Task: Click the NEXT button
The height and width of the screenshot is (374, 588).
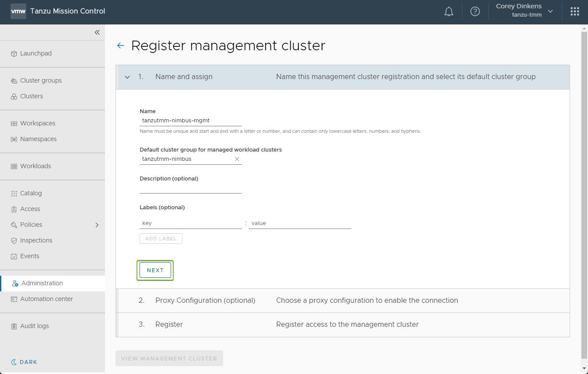Action: click(155, 270)
